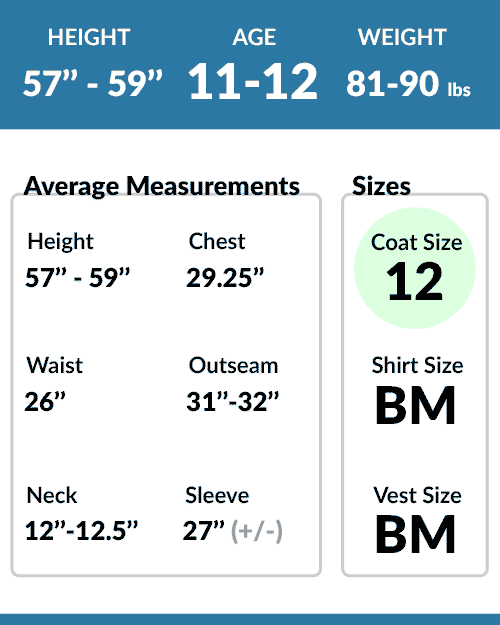Click the Sleeve measurement 27"

pyautogui.click(x=204, y=531)
